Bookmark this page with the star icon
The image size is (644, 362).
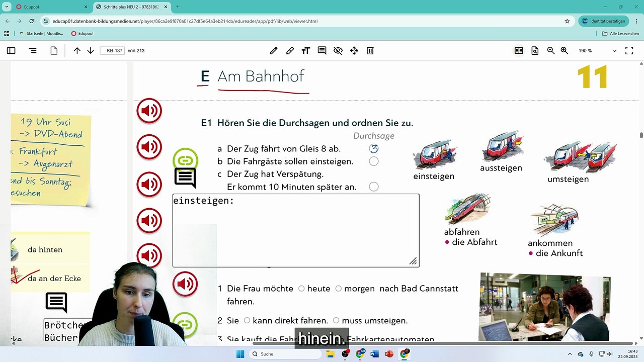click(567, 21)
